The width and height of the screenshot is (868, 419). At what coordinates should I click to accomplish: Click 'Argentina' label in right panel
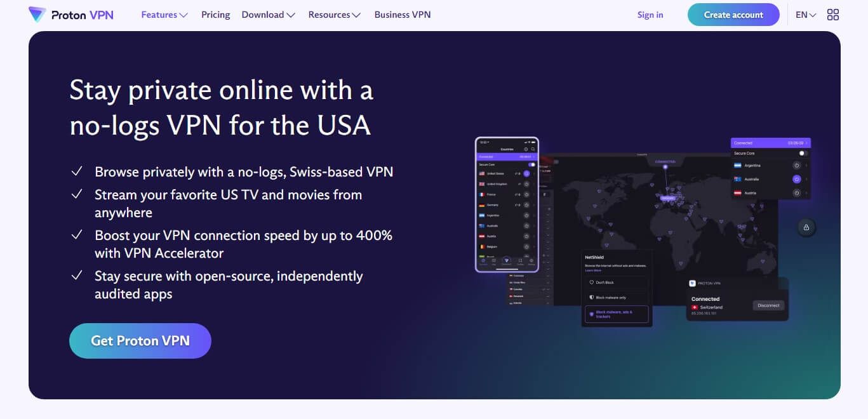pos(752,165)
